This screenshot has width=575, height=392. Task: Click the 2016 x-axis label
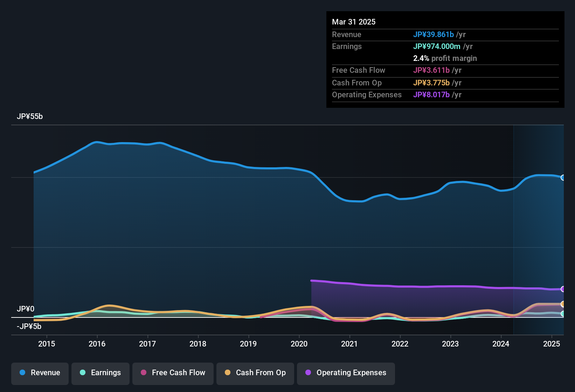[x=97, y=344]
